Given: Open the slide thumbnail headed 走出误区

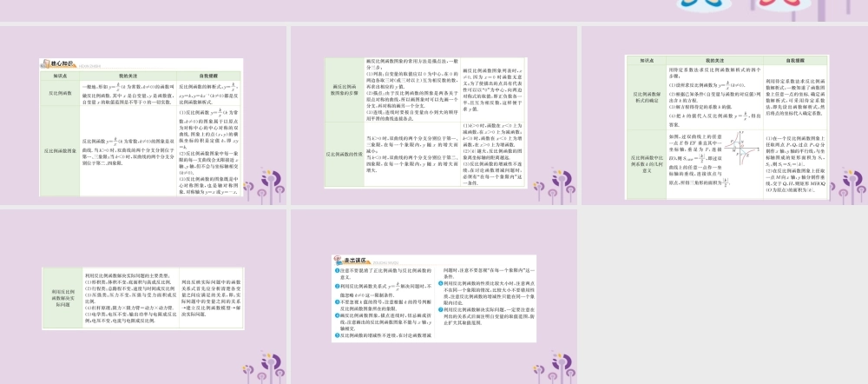Looking at the screenshot, I should tap(434, 296).
